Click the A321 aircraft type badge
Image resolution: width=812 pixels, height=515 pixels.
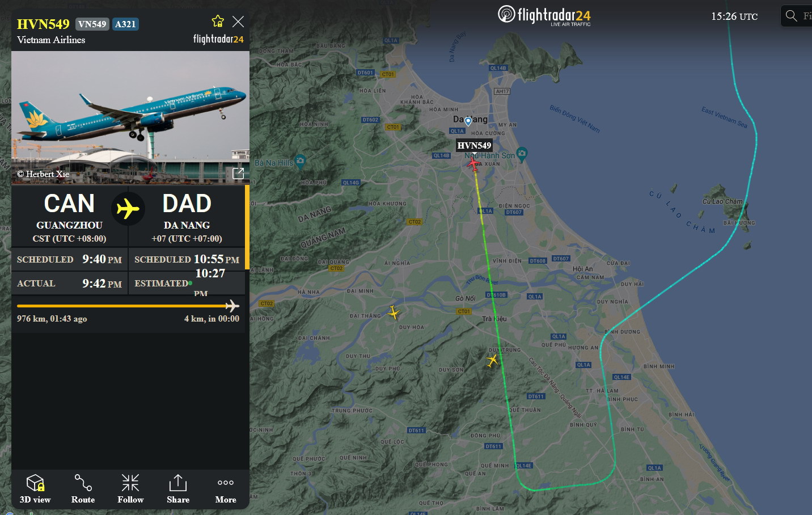(125, 24)
